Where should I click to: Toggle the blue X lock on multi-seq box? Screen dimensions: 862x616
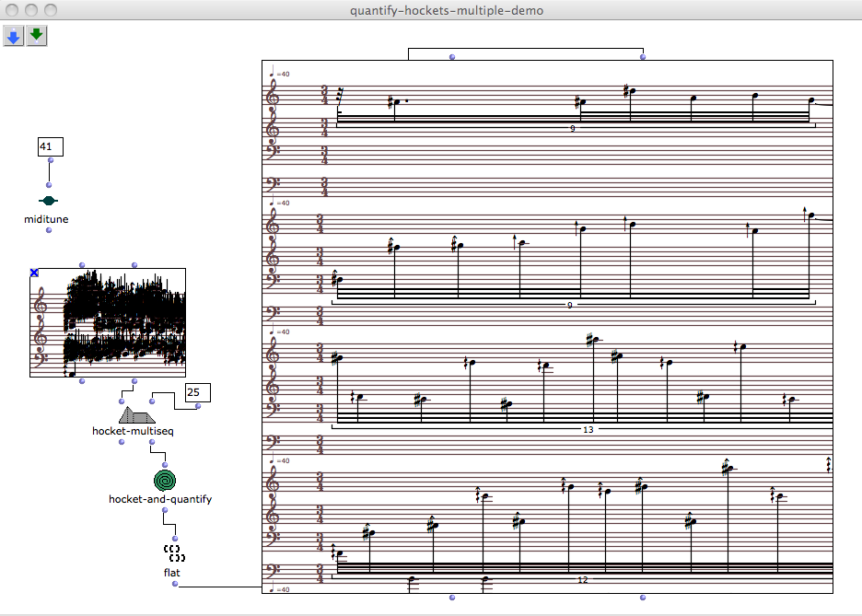34,273
